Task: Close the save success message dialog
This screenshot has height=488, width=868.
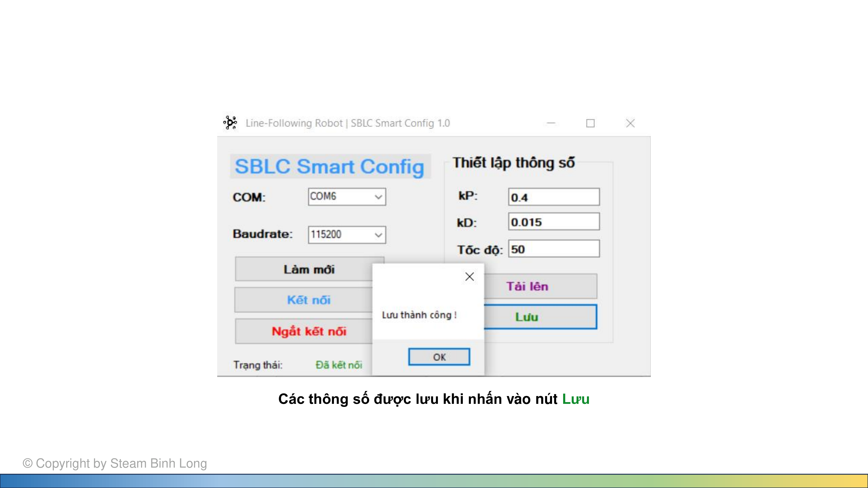Action: click(469, 277)
